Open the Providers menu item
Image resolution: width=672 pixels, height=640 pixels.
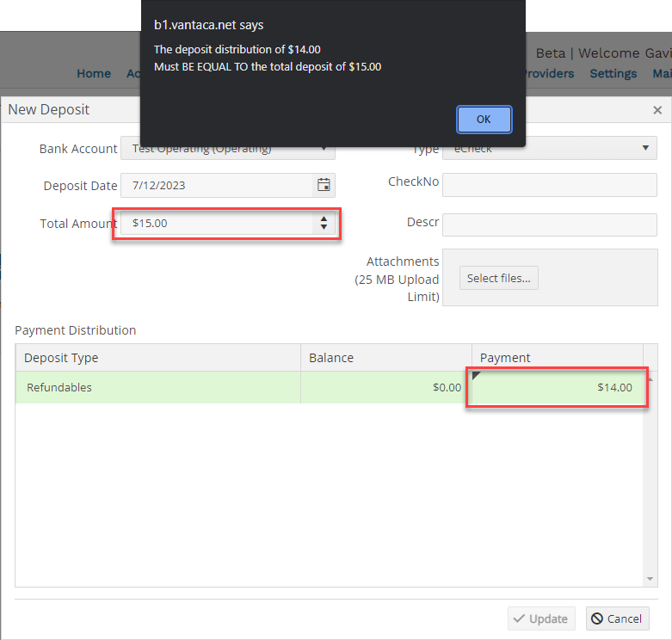pyautogui.click(x=550, y=74)
